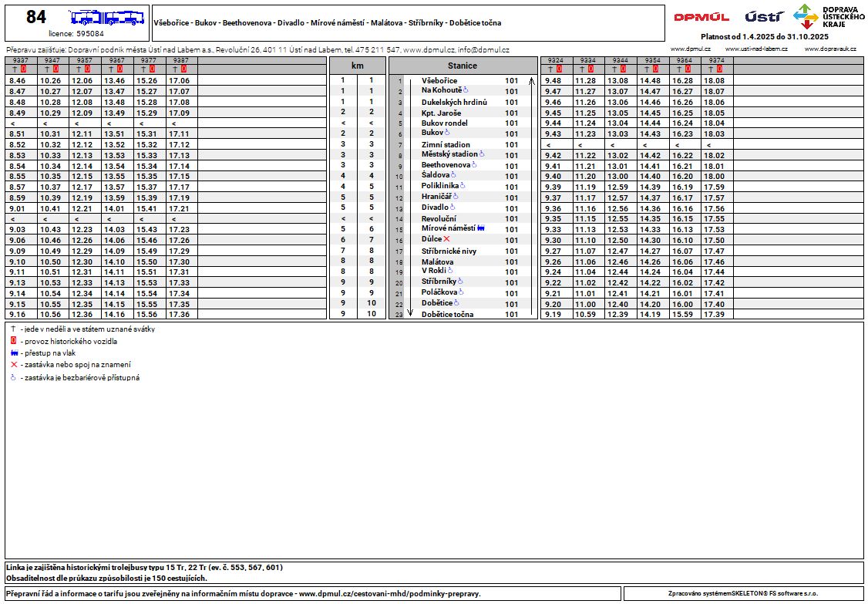Click the wheelchair icon beside Bukov stop

(x=447, y=133)
